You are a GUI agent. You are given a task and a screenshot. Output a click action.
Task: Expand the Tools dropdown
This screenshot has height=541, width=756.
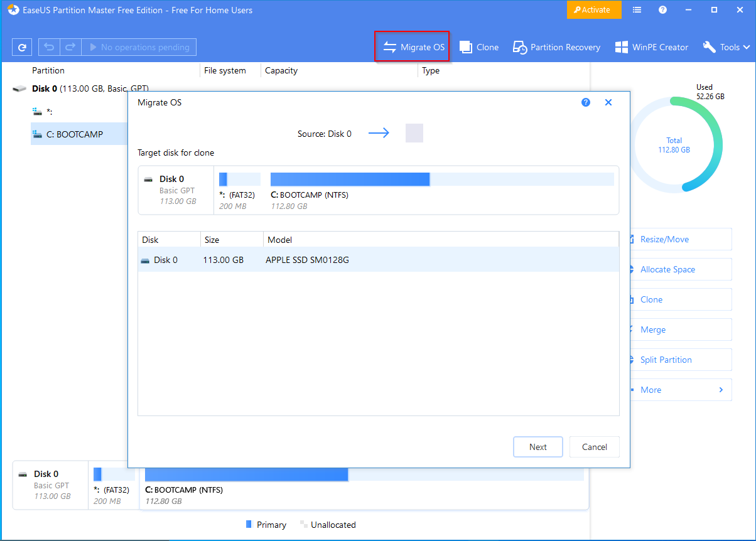click(x=726, y=47)
